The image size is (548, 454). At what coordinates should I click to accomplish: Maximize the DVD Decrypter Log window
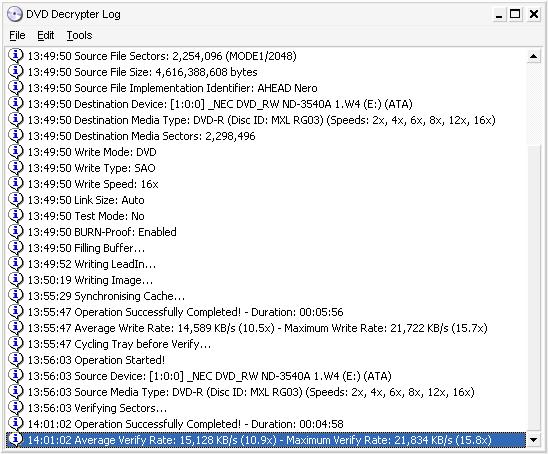tap(515, 14)
